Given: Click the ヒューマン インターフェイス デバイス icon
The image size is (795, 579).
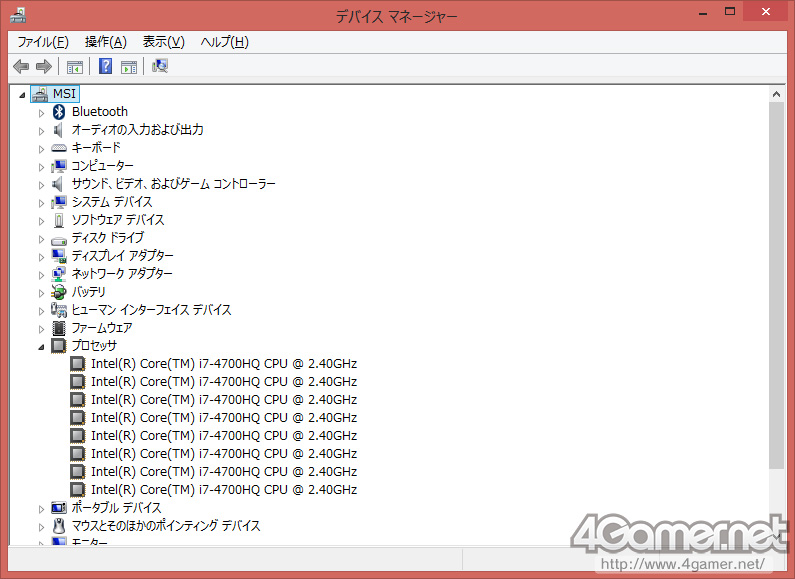Looking at the screenshot, I should (x=59, y=310).
